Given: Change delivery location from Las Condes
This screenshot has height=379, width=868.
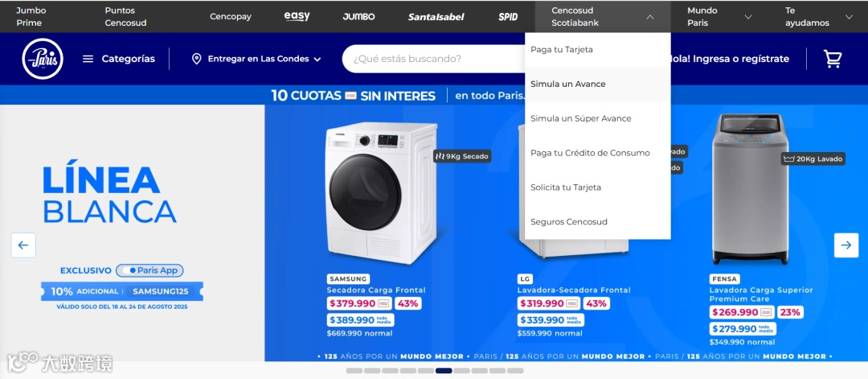Looking at the screenshot, I should coord(256,59).
